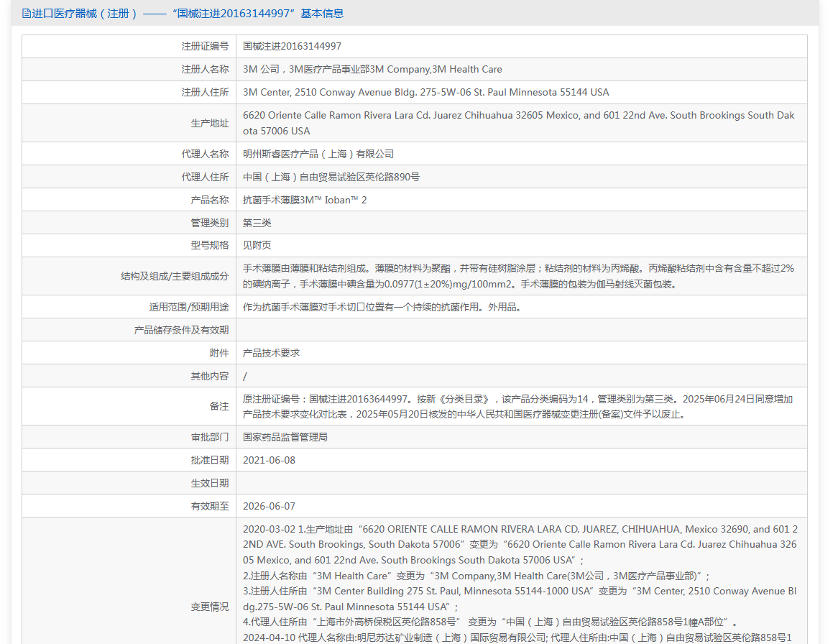This screenshot has height=644, width=838.
Task: Click the expiry date 2026-06-07
Action: pos(269,506)
